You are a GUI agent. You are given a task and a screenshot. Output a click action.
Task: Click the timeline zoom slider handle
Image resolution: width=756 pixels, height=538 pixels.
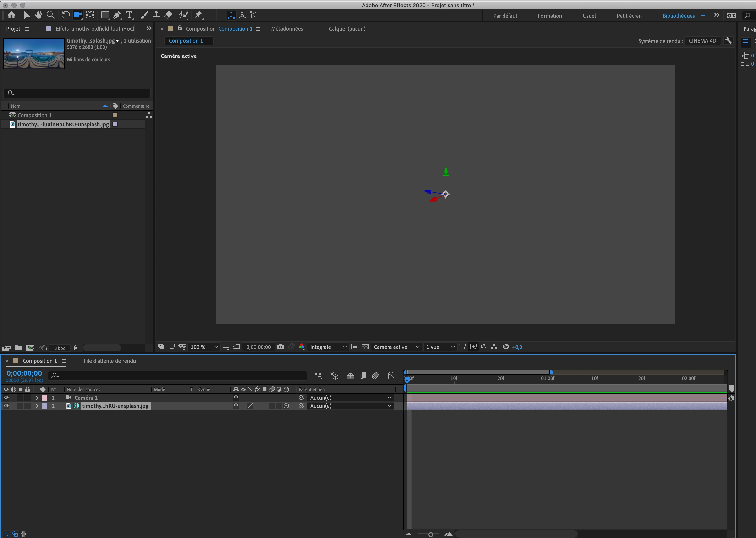coord(430,534)
